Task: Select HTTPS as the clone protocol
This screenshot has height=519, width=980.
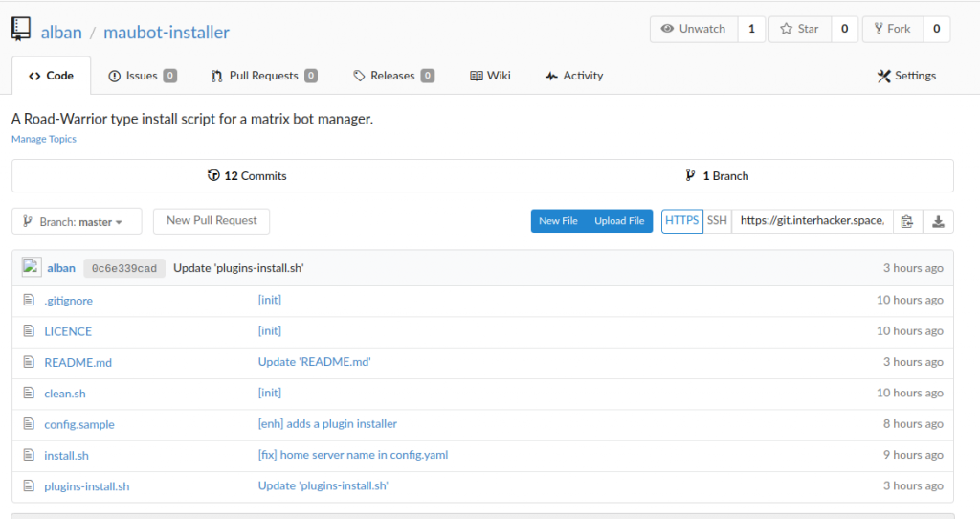Action: pos(681,221)
